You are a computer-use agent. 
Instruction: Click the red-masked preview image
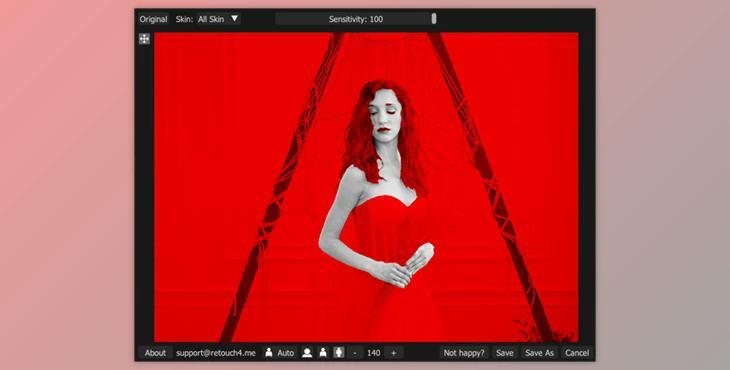[366, 187]
